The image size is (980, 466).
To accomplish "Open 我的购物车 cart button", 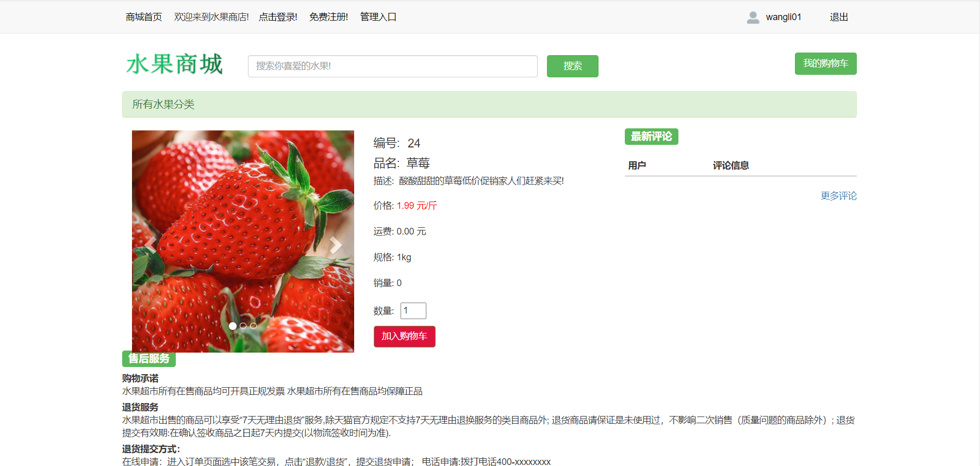I will [826, 63].
